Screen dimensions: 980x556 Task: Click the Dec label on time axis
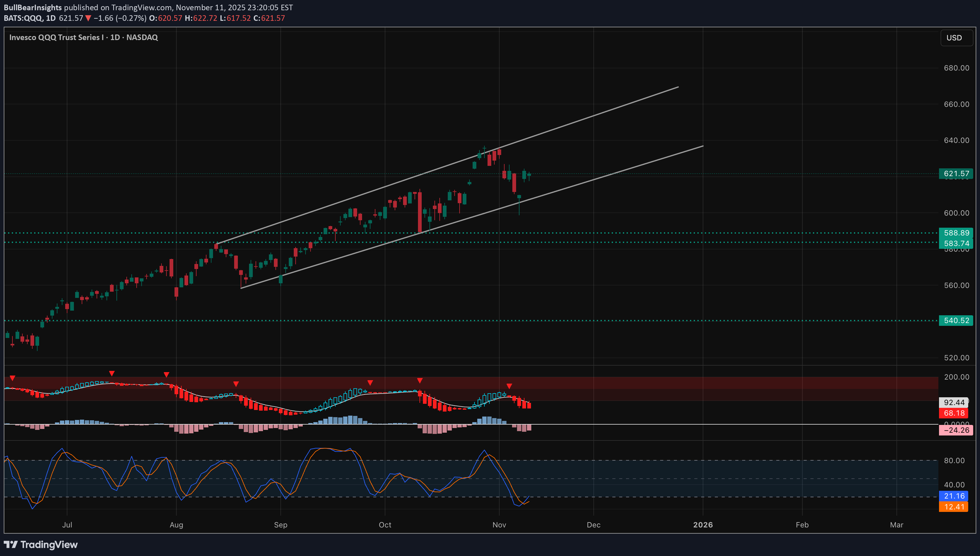(594, 525)
